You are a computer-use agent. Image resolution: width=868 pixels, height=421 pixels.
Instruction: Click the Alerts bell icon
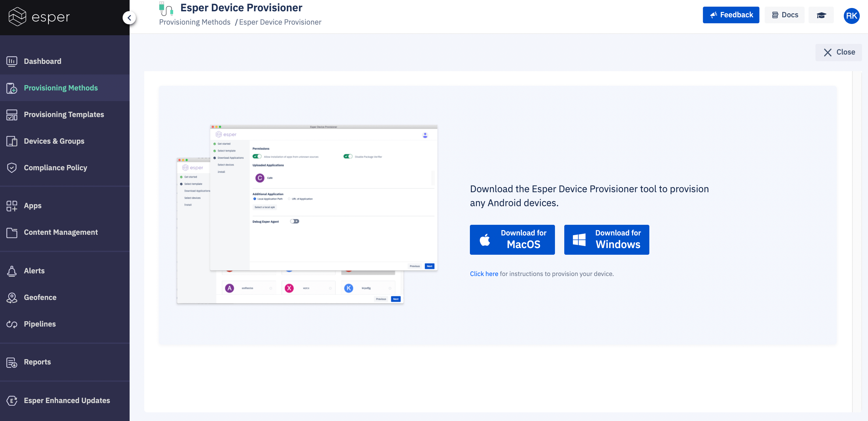[x=12, y=271]
